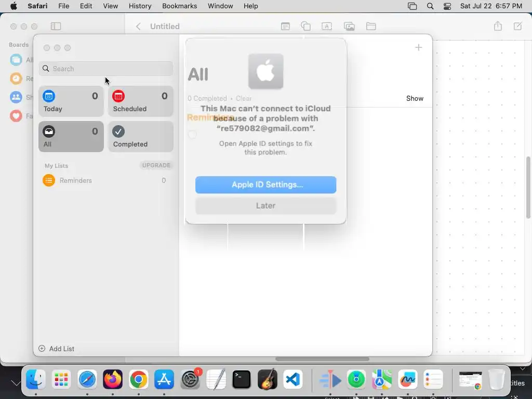532x399 pixels.
Task: Click the Freeform vertical scrollbar on the right
Action: click(528, 187)
